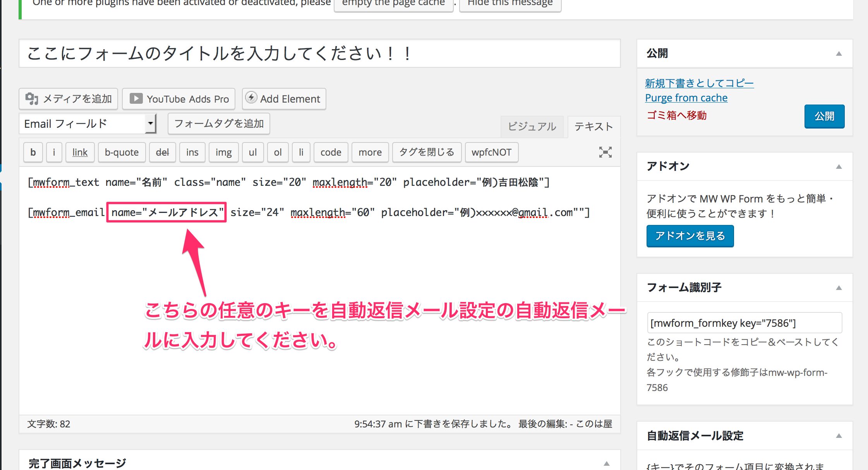Insert an ins tag from the toolbar
868x470 pixels.
pos(192,152)
